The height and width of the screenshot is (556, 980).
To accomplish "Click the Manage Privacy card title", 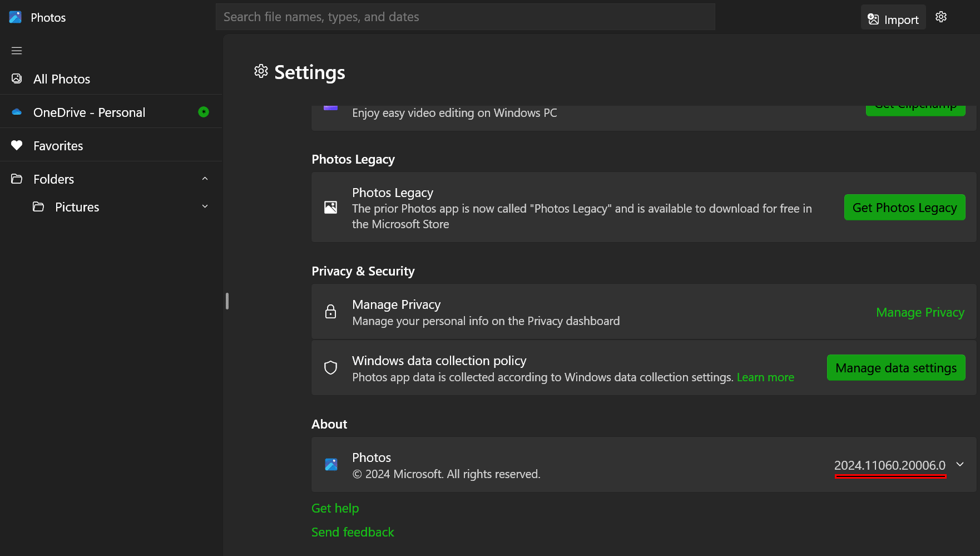I will tap(396, 304).
